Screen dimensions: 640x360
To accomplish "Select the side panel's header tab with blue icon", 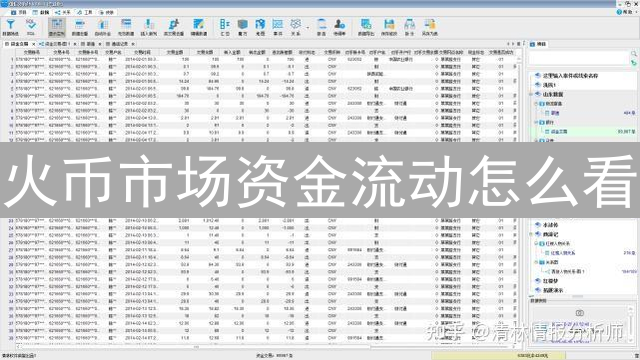I will click(538, 44).
